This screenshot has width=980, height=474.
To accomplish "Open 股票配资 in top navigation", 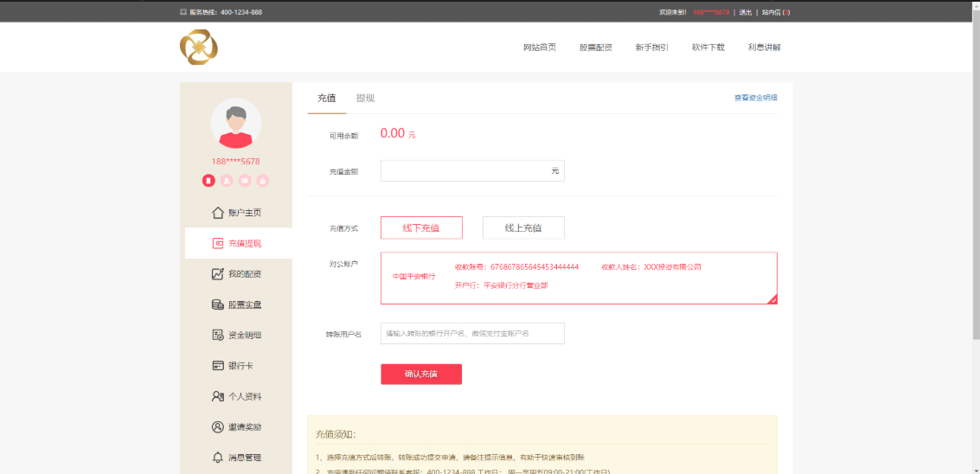I will pyautogui.click(x=596, y=48).
